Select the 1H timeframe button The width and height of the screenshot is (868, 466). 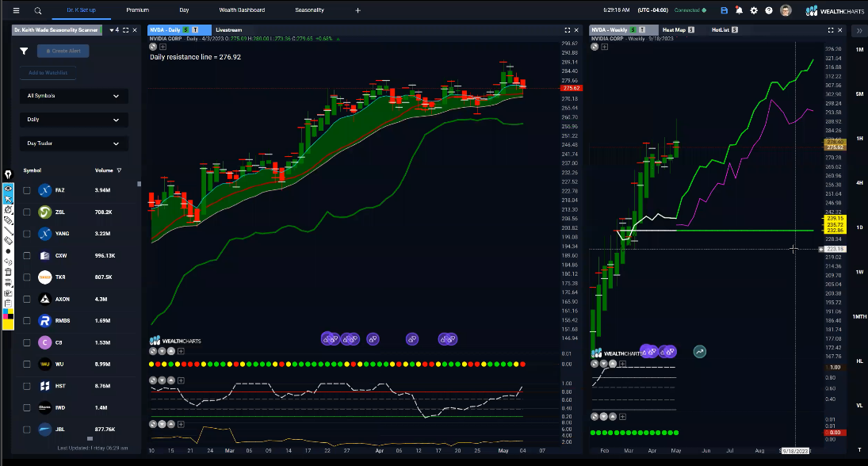click(859, 139)
